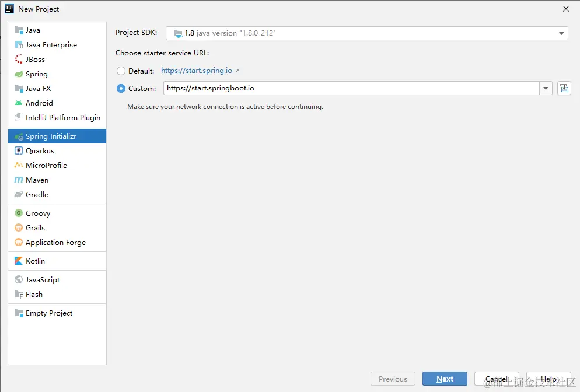This screenshot has width=580, height=392.
Task: Click the Spring Initializr icon
Action: coord(19,136)
